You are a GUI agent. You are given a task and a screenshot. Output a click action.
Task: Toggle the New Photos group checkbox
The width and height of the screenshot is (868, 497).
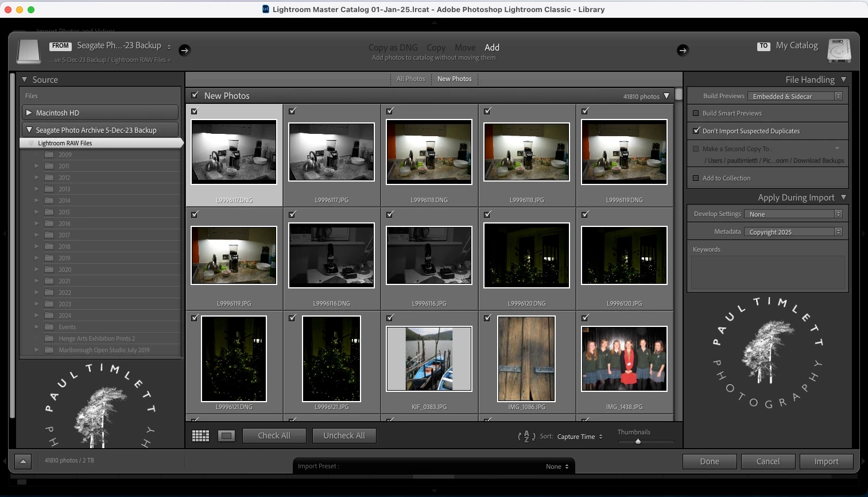(x=195, y=95)
